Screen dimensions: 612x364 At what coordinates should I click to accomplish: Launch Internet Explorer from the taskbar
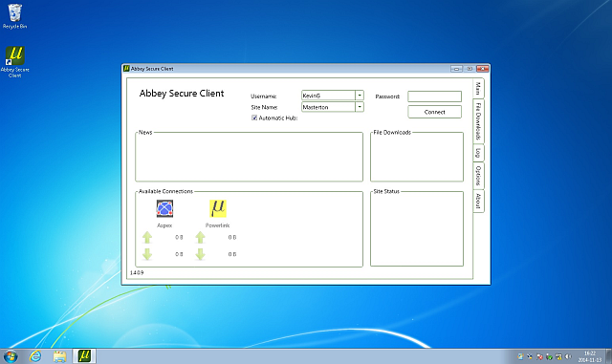35,355
